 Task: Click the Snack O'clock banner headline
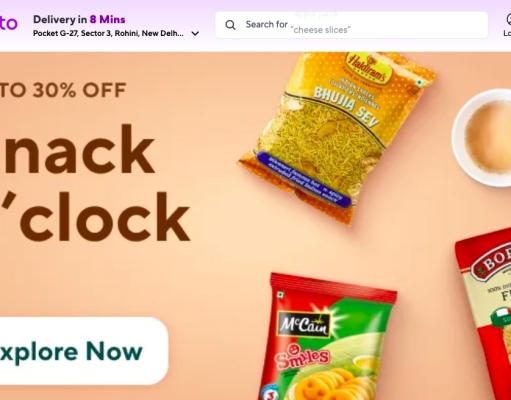coord(95,183)
